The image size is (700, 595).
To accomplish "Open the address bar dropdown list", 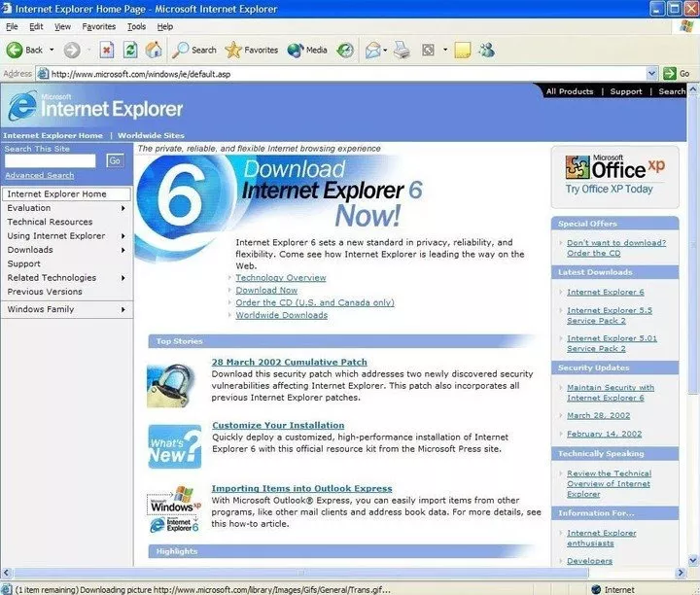I will pyautogui.click(x=651, y=73).
